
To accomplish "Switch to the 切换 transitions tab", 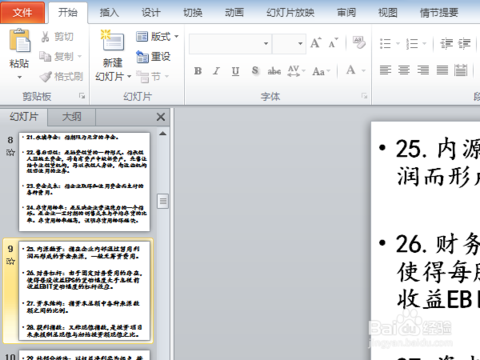I will tap(193, 13).
